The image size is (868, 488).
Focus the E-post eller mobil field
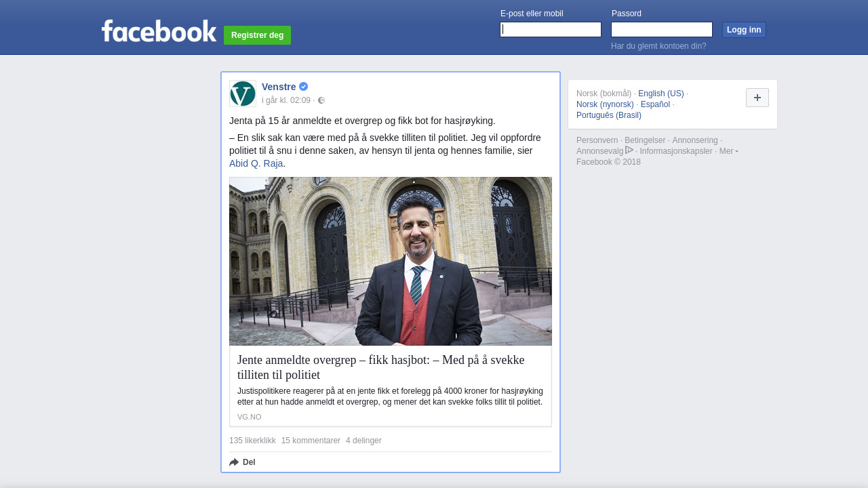551,30
